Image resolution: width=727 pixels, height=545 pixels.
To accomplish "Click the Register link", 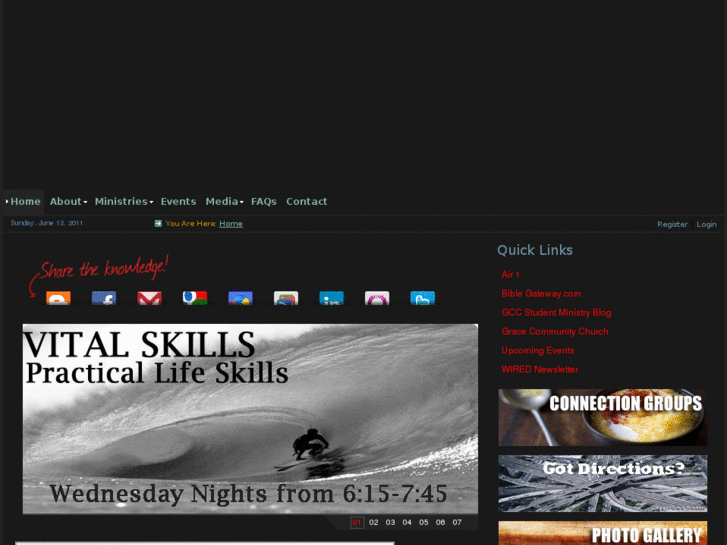I will pyautogui.click(x=672, y=224).
